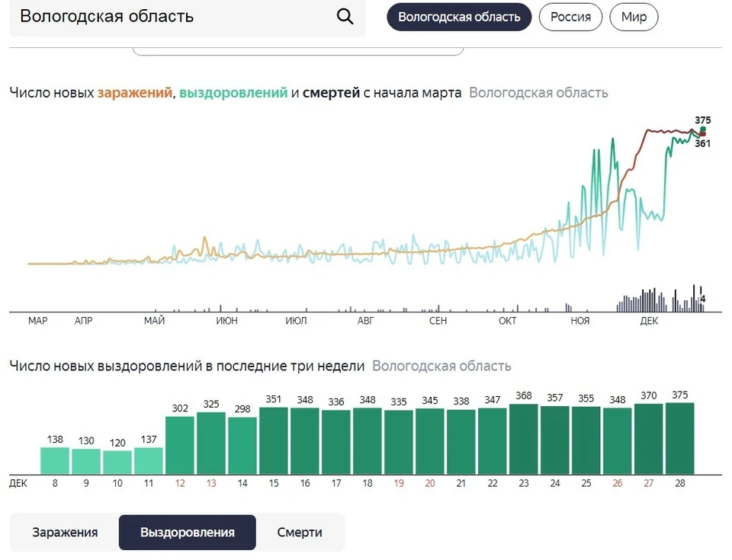This screenshot has width=732, height=560.
Task: Select the bar for December 14 (298)
Action: click(x=242, y=446)
